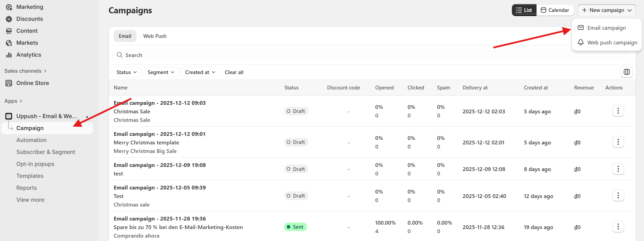Expand the Created at filter dropdown

(200, 72)
